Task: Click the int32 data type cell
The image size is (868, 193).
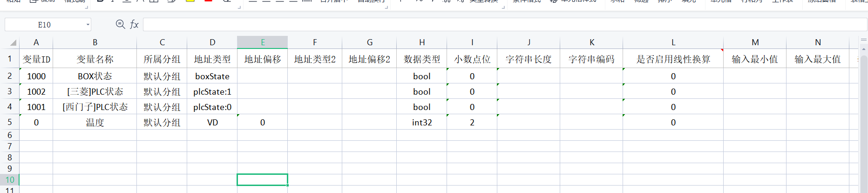Action: click(421, 122)
